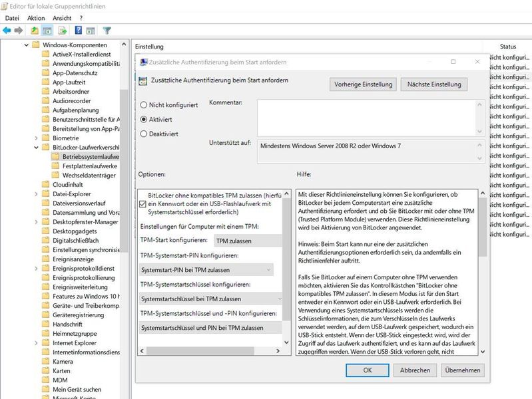Click the Filter funnel toolbar icon
The width and height of the screenshot is (532, 399).
point(107,31)
